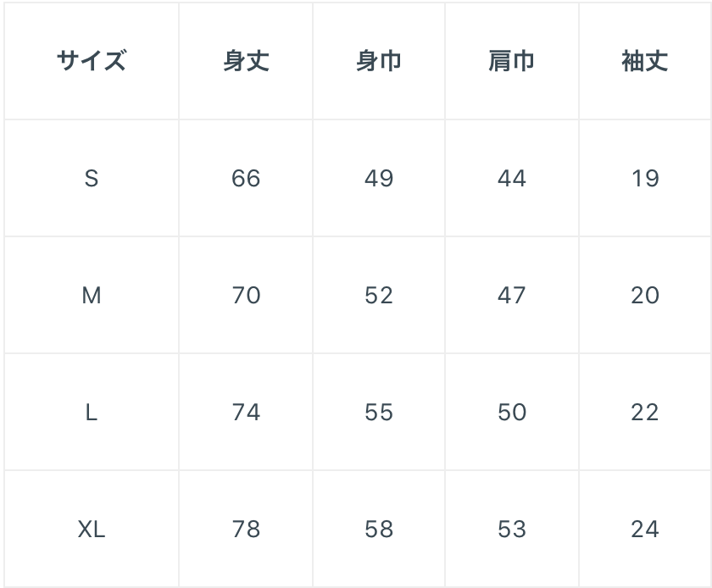The height and width of the screenshot is (588, 712).
Task: Click the XL size row label
Action: point(91,529)
